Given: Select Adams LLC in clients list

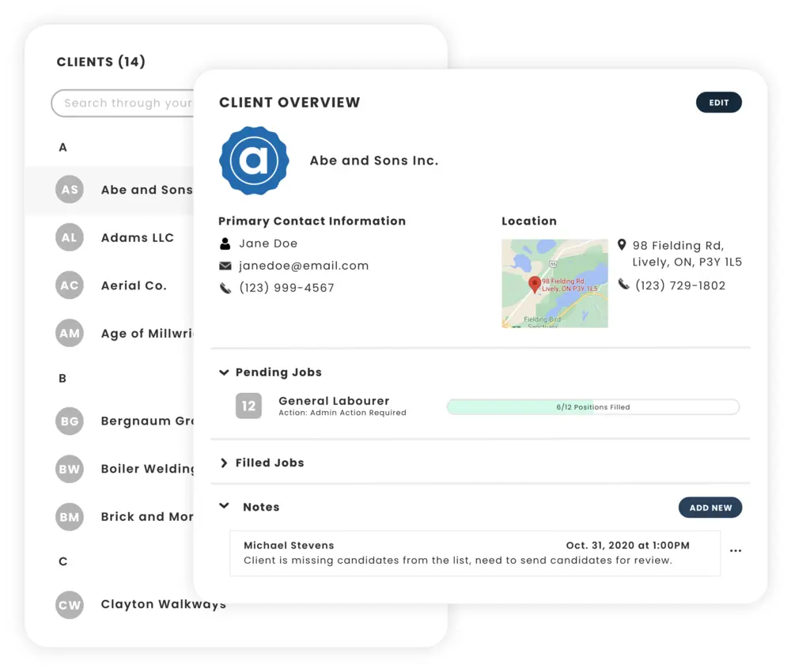Looking at the screenshot, I should [109, 237].
